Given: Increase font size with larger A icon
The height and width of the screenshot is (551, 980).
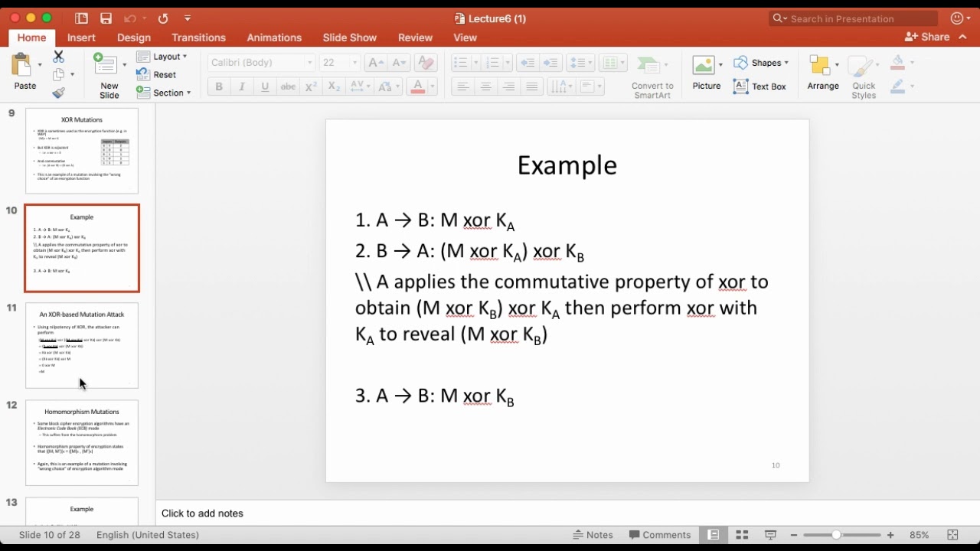Looking at the screenshot, I should 375,63.
